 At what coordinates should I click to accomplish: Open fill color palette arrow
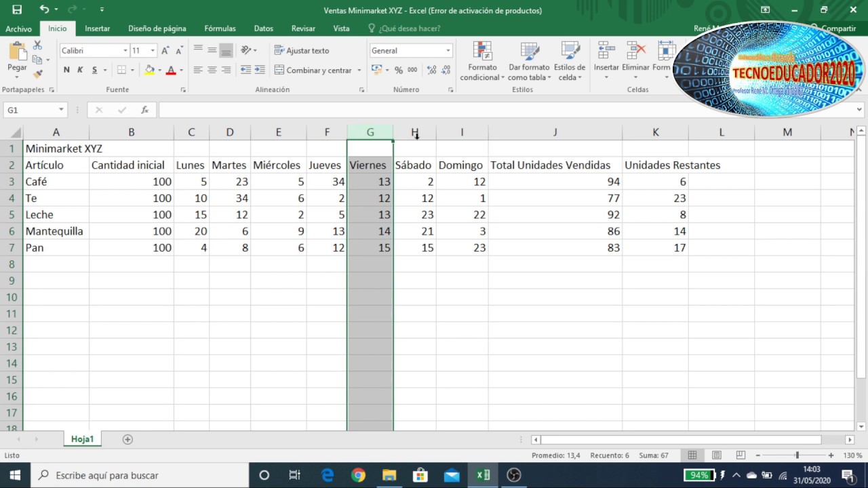point(159,70)
